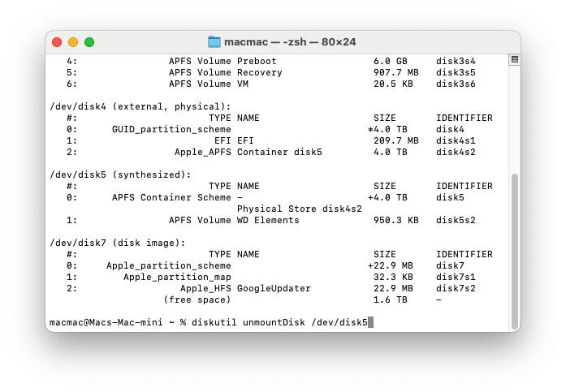Click the folder proxy icon in title bar

[214, 42]
